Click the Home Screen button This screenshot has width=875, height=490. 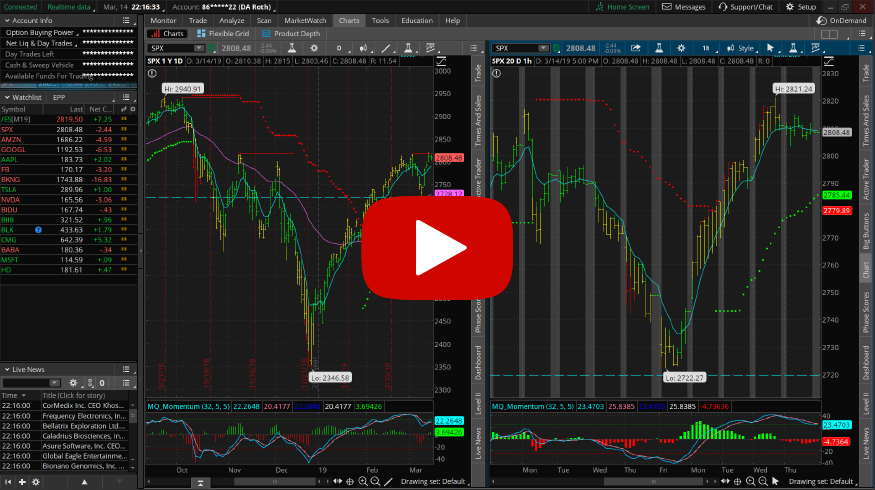coord(622,7)
